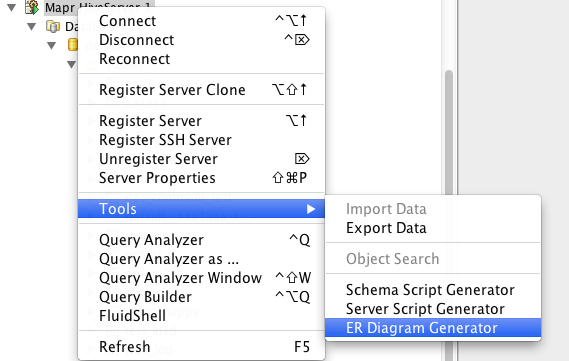
Task: Collapse the default database node arrow
Action: (x=52, y=45)
